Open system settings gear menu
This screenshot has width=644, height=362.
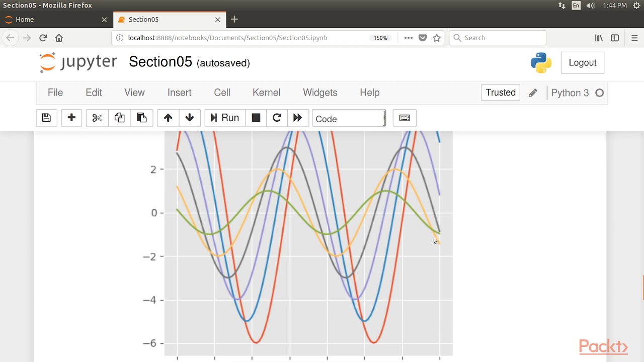point(636,6)
